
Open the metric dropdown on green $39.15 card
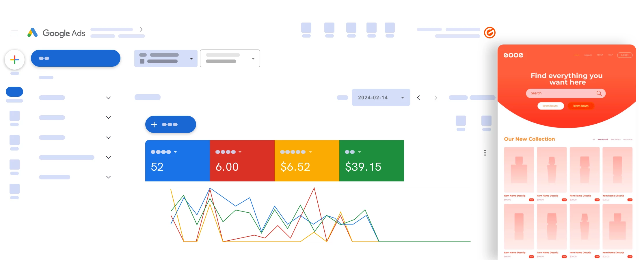[x=360, y=152]
